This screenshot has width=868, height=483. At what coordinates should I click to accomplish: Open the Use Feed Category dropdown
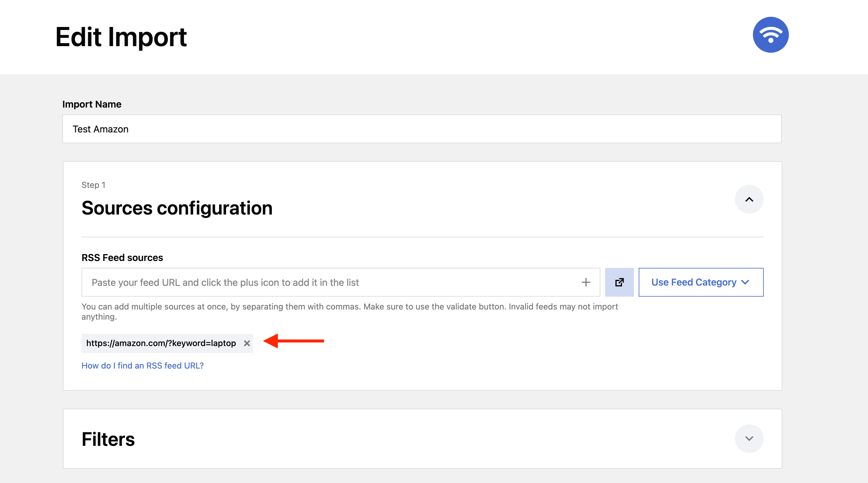[x=694, y=282]
